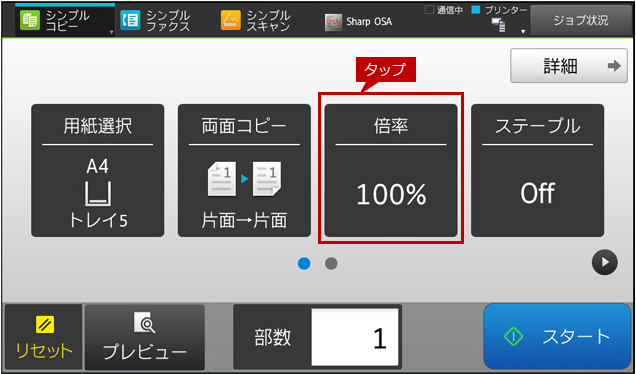This screenshot has height=374, width=636.
Task: Click the Sharp OSA logo icon
Action: [x=333, y=22]
